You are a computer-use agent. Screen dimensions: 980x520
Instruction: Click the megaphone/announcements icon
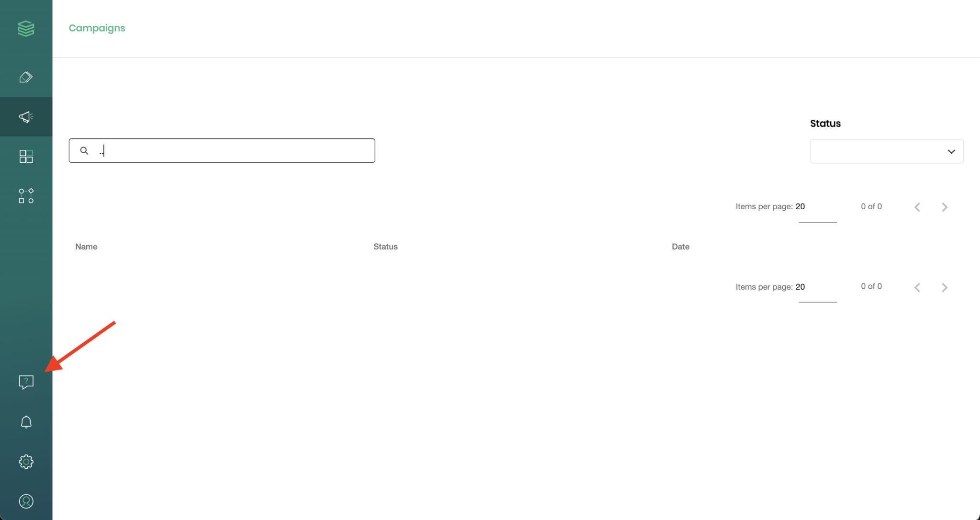point(26,117)
